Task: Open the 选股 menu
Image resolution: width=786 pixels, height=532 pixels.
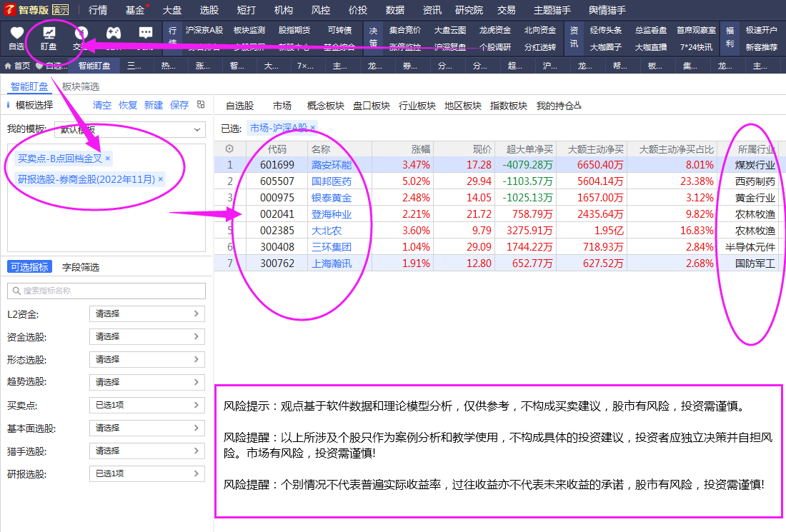Action: [x=209, y=10]
